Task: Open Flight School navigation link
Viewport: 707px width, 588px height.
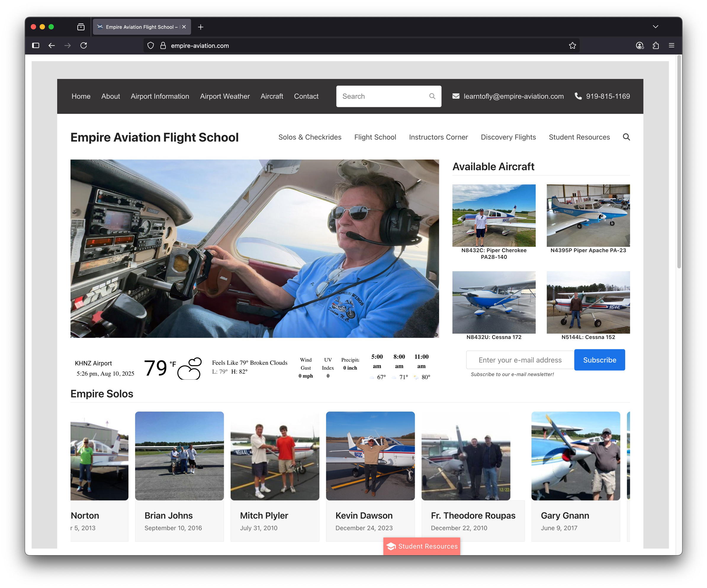Action: (375, 137)
